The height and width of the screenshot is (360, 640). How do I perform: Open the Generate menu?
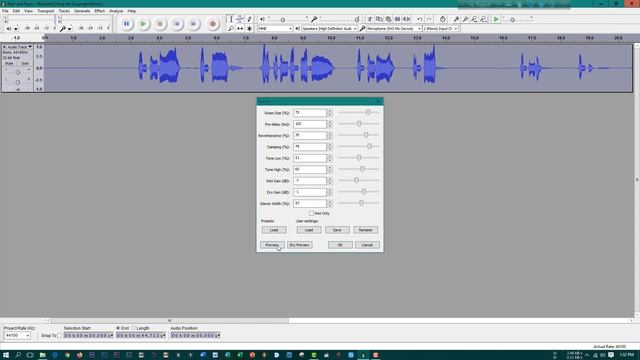[82, 11]
